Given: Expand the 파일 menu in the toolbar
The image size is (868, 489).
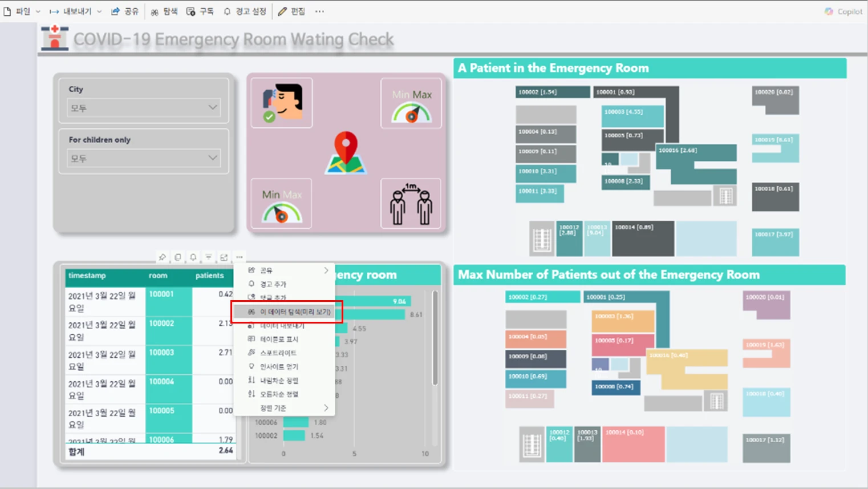Looking at the screenshot, I should coord(22,11).
